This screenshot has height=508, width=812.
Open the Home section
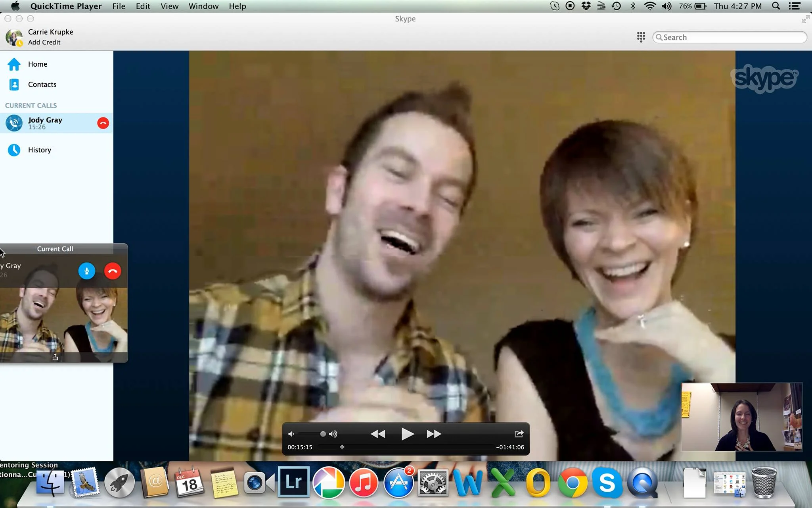point(37,64)
